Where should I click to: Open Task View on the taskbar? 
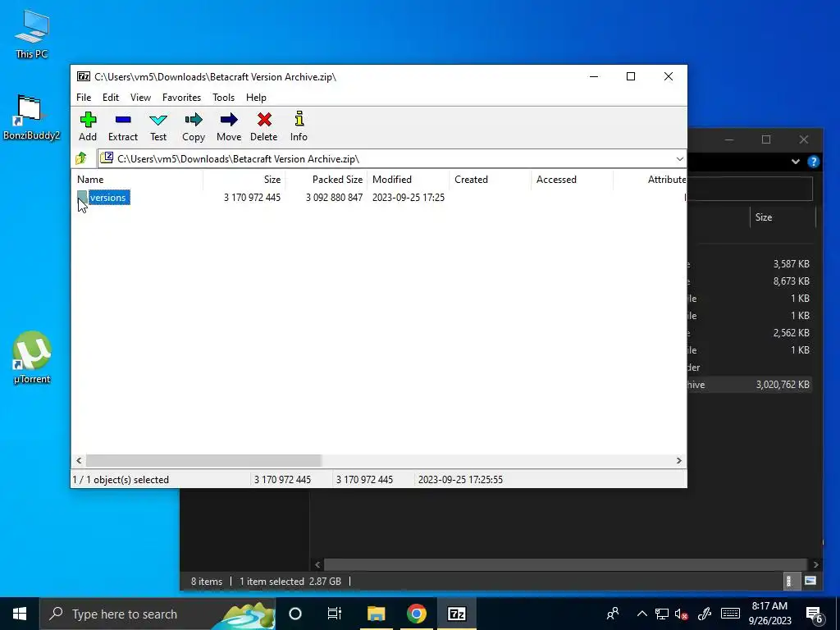[x=335, y=614]
